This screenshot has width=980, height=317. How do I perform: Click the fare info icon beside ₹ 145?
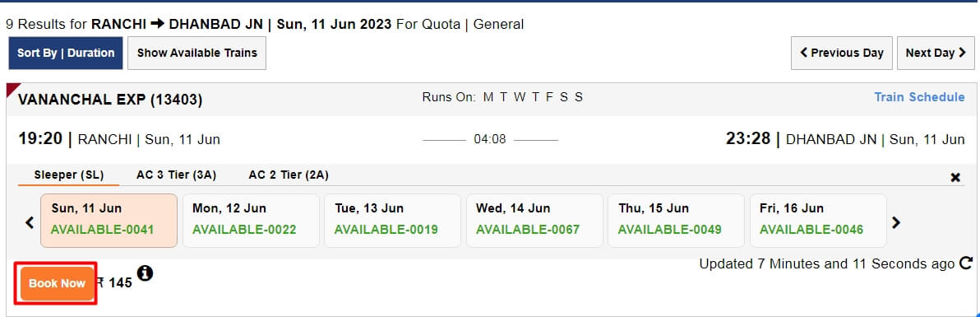click(x=145, y=273)
